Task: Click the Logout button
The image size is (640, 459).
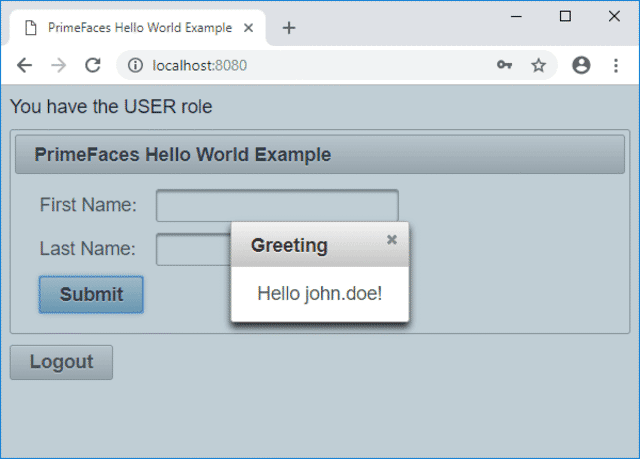Action: [61, 362]
